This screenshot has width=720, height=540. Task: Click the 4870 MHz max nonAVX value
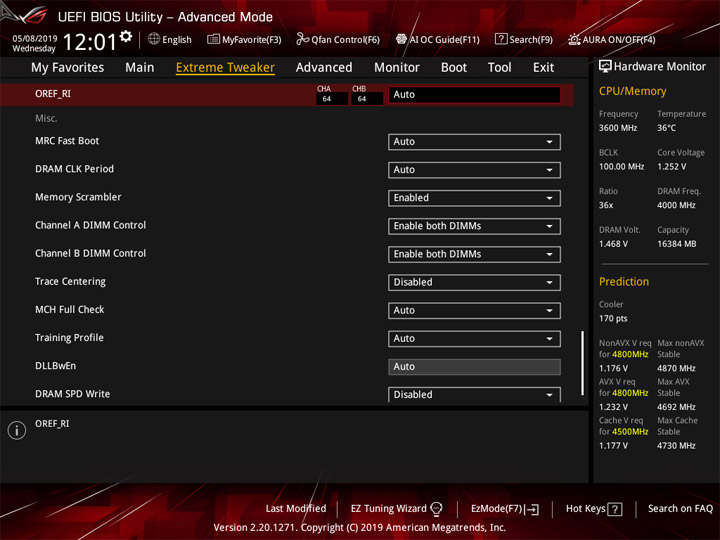click(x=676, y=368)
